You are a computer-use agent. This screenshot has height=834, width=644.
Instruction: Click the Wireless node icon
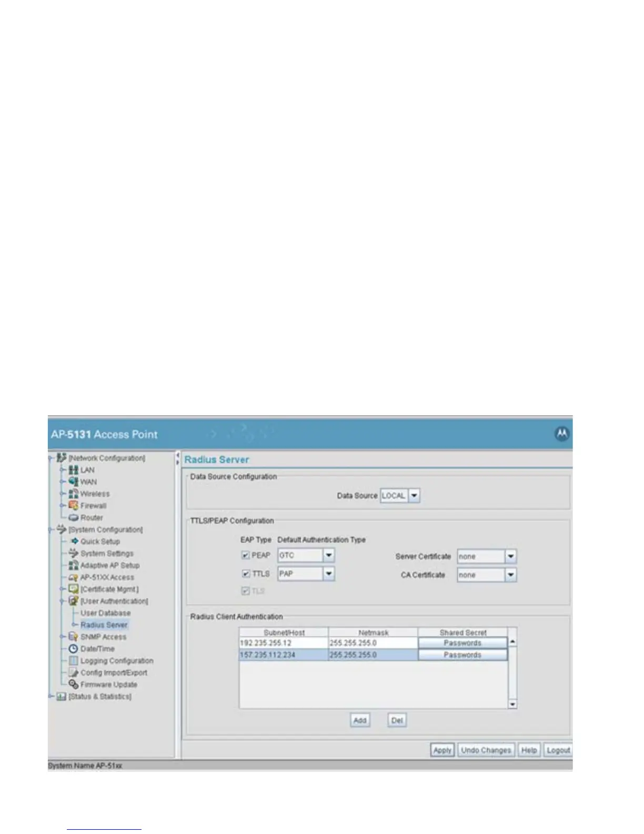click(74, 494)
